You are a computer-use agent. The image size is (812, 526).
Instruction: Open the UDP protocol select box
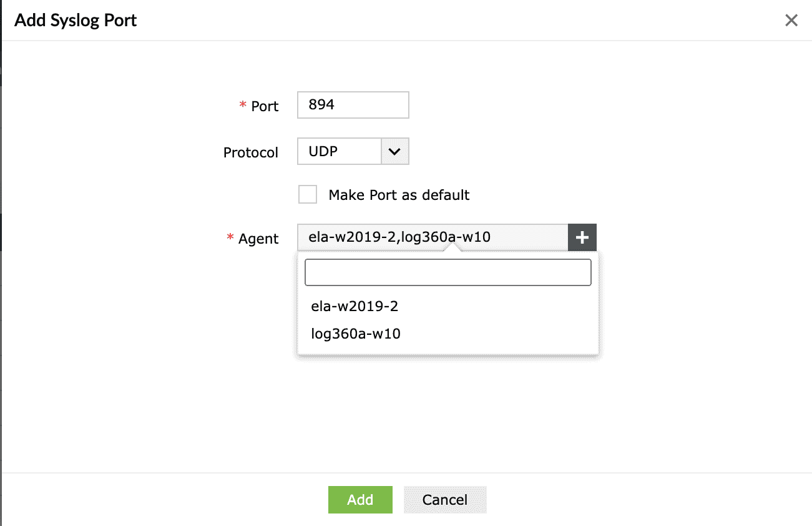click(340, 151)
